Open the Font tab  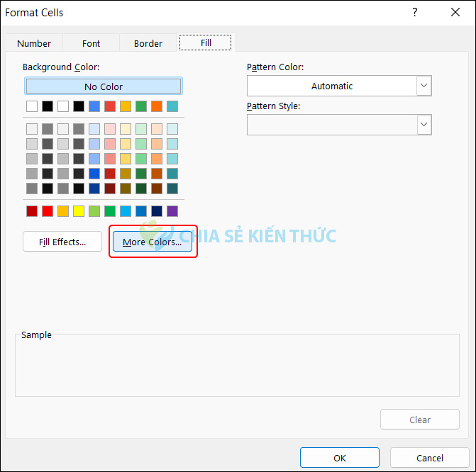(x=91, y=43)
